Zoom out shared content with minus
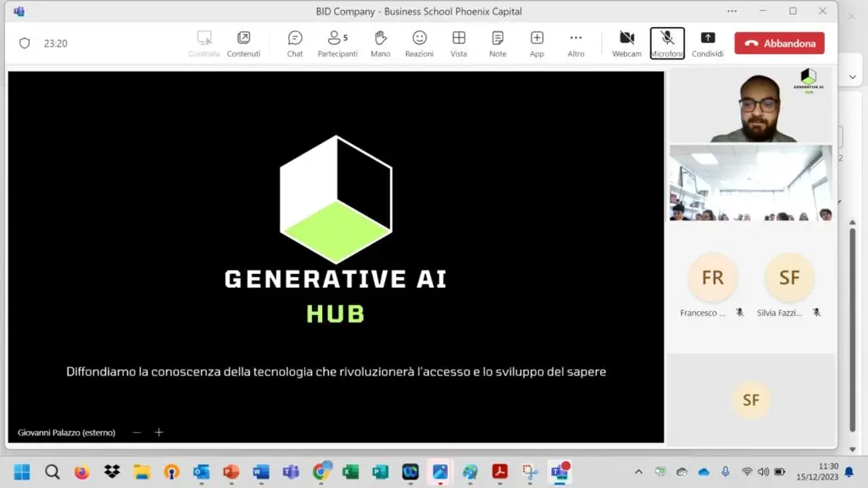The image size is (868, 488). [x=136, y=433]
